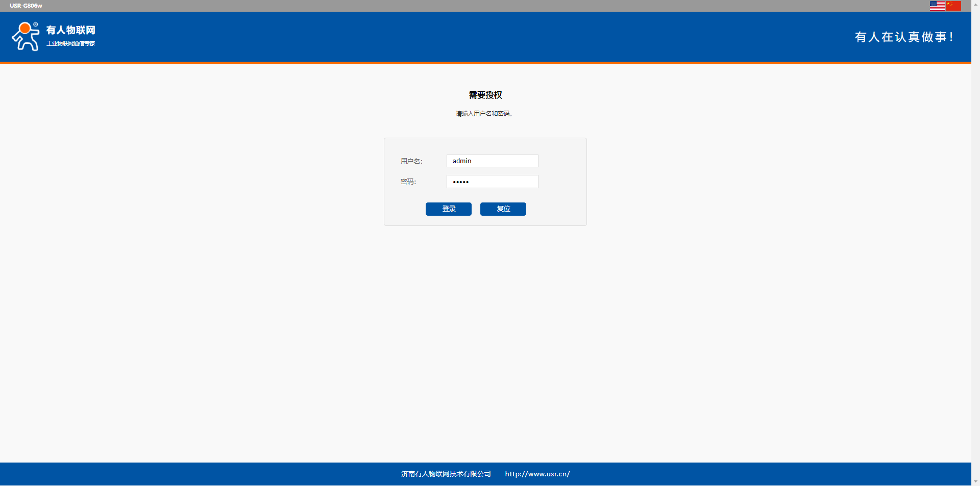Focus the masked password input field

coord(492,182)
